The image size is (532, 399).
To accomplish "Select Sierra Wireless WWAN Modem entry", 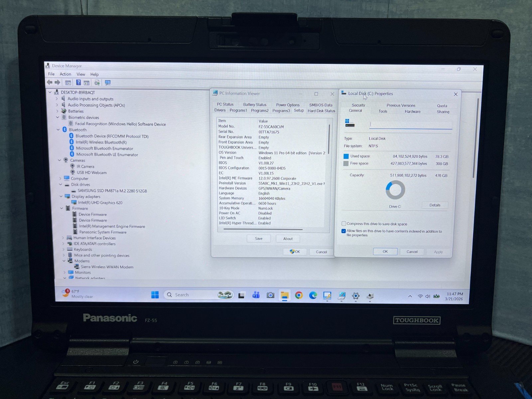I will [107, 267].
